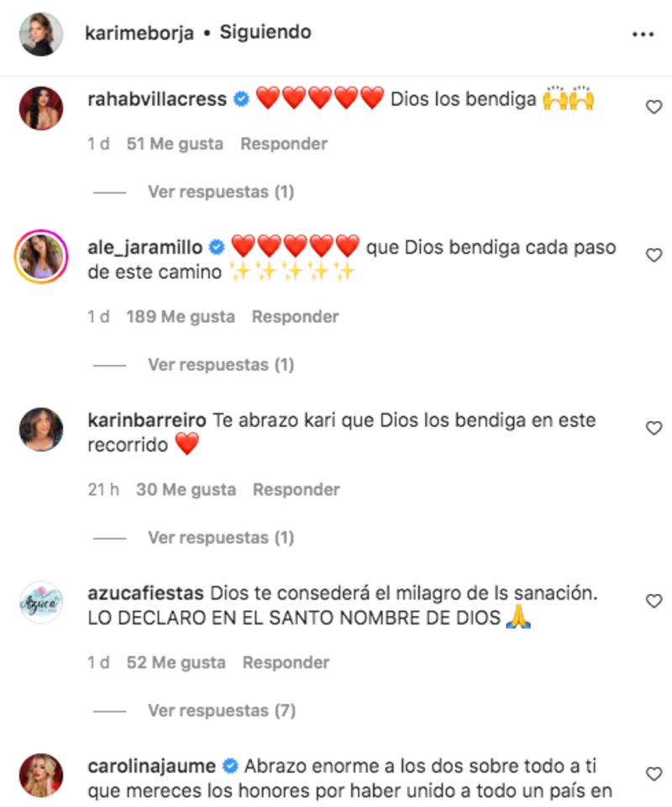The image size is (672, 807).
Task: Open rahabvillacress avatar
Action: point(40,108)
